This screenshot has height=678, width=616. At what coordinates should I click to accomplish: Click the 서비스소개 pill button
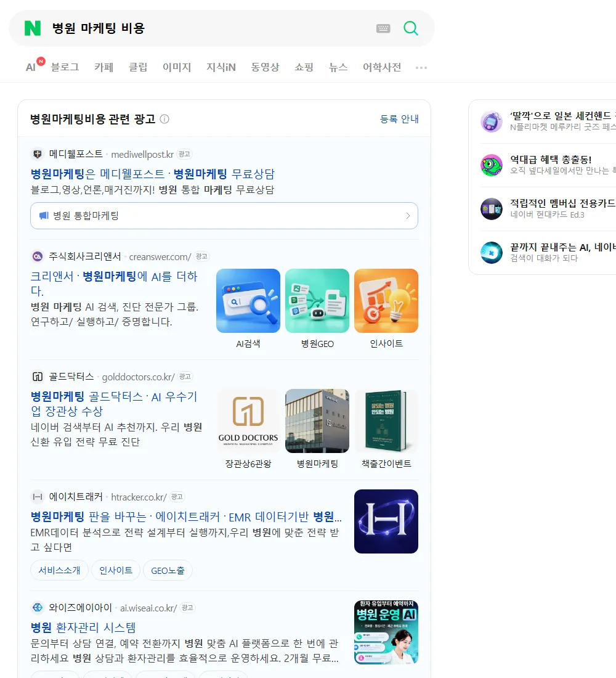[x=59, y=570]
